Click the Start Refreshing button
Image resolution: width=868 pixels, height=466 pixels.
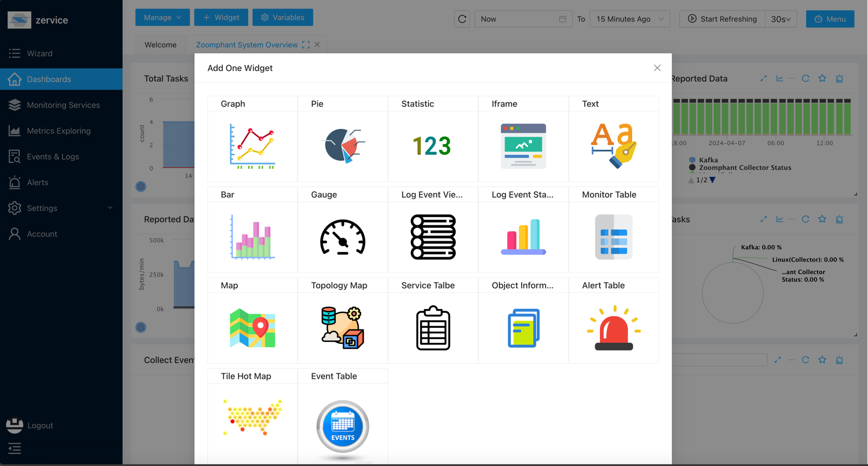(x=722, y=19)
